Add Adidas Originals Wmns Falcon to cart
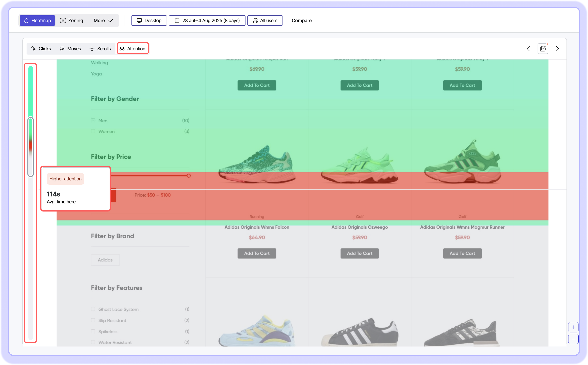 257,253
